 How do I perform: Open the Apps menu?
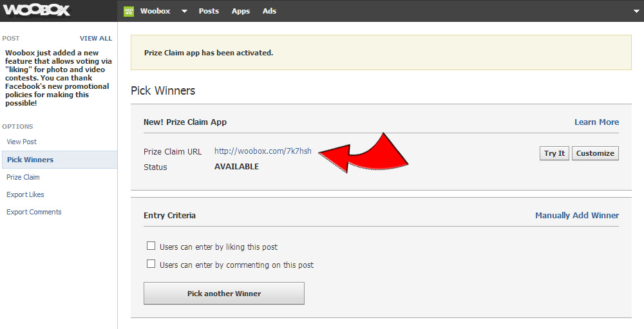tap(241, 11)
